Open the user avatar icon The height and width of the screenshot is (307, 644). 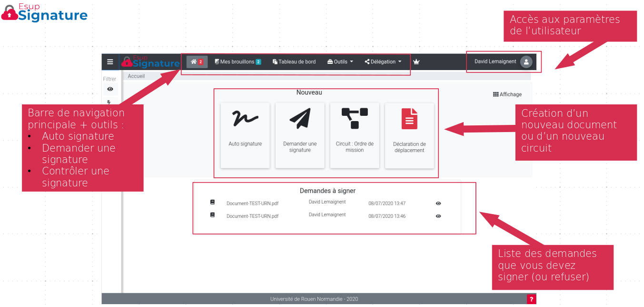click(x=526, y=62)
